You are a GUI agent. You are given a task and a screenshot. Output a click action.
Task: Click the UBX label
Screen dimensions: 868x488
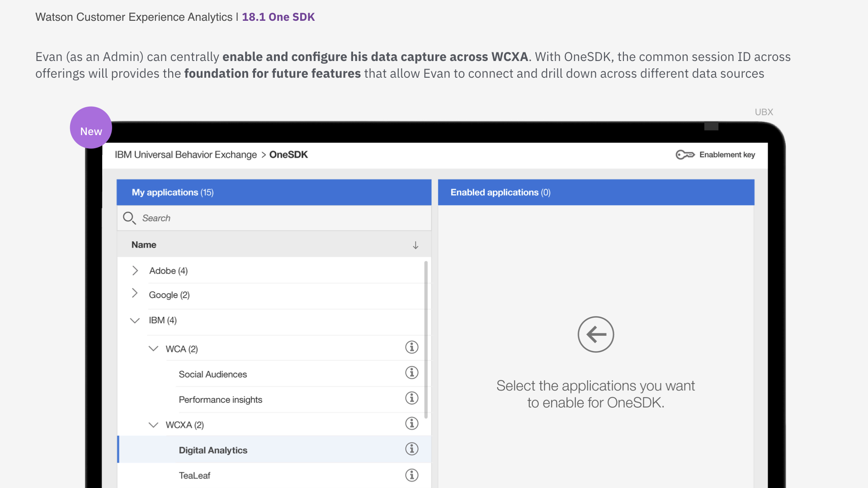point(764,112)
